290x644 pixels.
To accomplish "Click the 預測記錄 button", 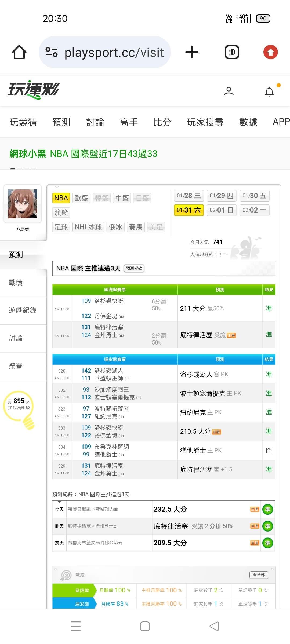I will pos(134,268).
